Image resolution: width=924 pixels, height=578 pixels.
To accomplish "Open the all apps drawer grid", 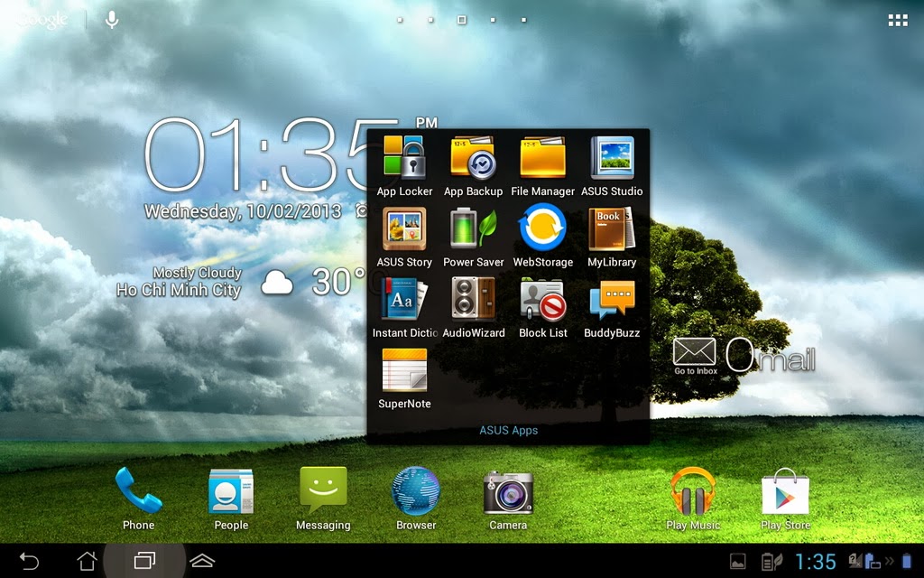I will pyautogui.click(x=898, y=21).
